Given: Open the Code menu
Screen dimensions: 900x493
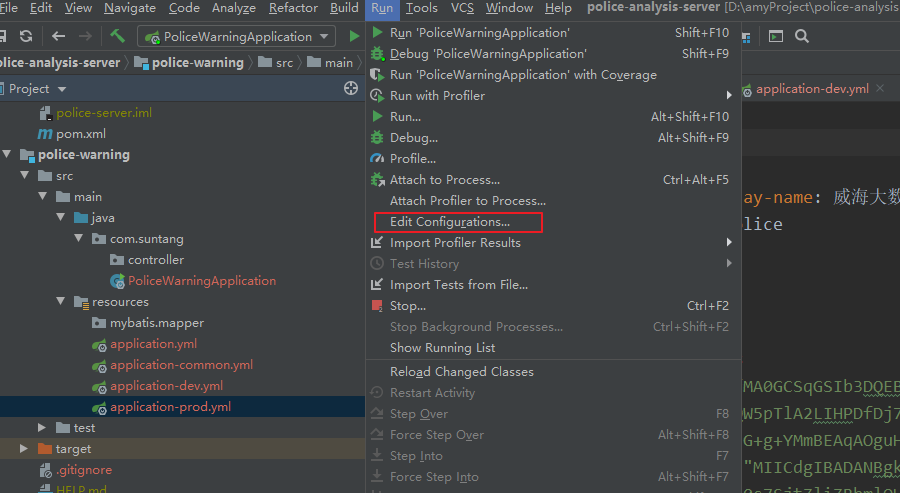Looking at the screenshot, I should (x=184, y=8).
